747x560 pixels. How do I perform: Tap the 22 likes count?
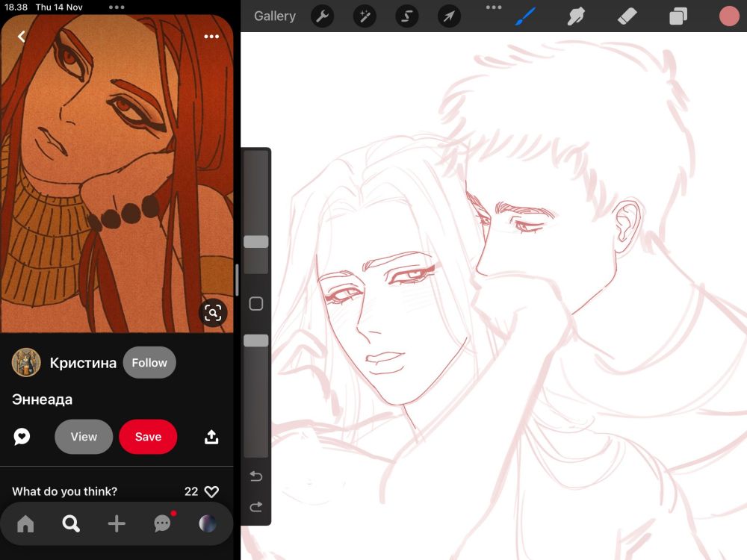click(191, 491)
